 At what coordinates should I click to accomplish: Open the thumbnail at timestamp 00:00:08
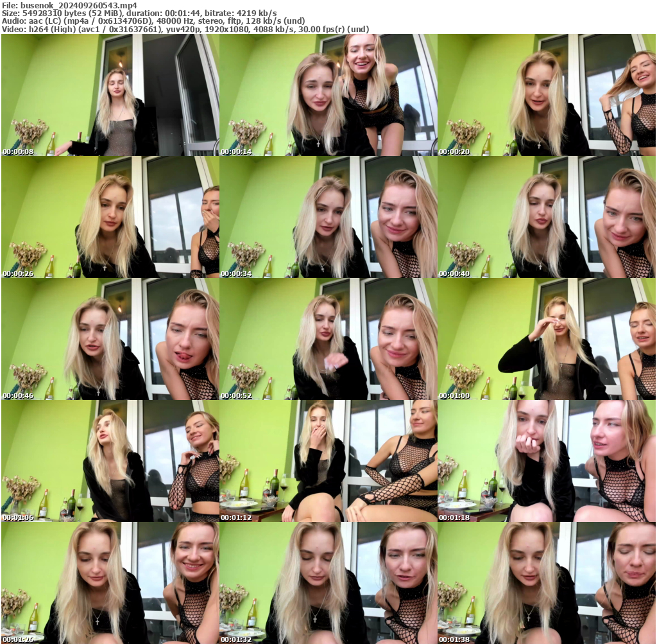tap(109, 94)
